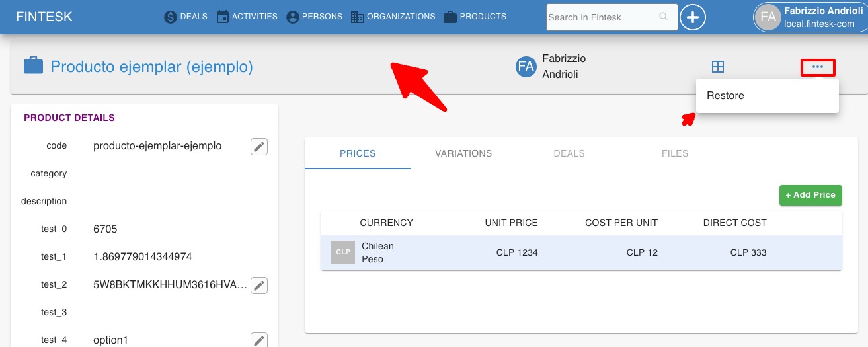Image resolution: width=868 pixels, height=347 pixels.
Task: Open the three-dots more options menu
Action: point(818,67)
